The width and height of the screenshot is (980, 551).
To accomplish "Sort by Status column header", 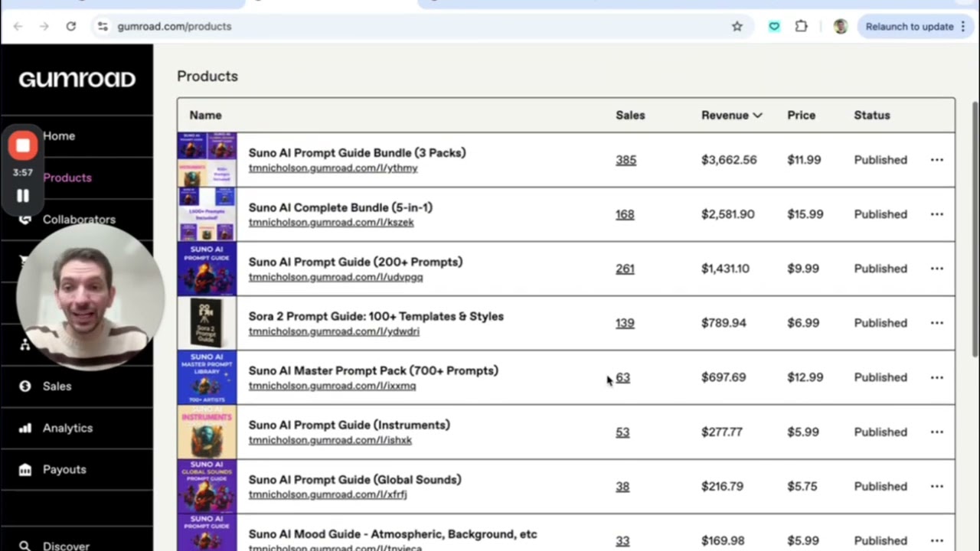I will click(872, 115).
